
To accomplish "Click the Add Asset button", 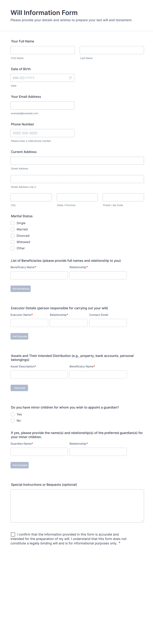I will (19, 388).
